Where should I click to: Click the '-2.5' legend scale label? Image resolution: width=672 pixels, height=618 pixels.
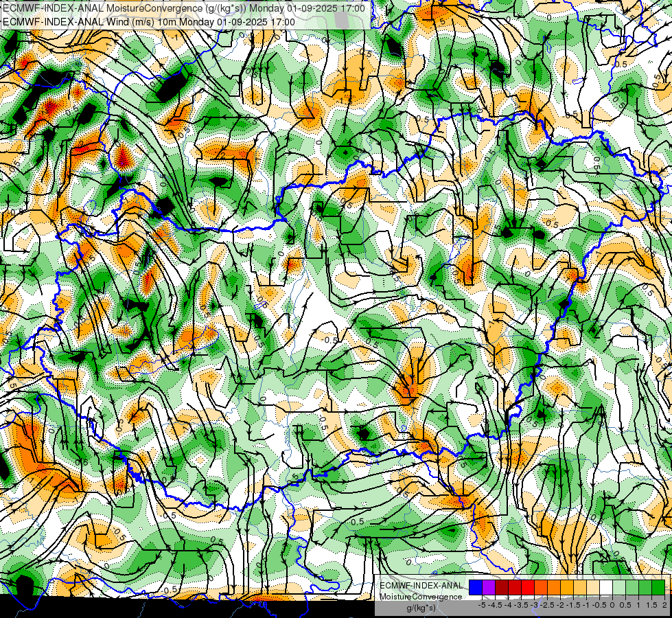(547, 605)
